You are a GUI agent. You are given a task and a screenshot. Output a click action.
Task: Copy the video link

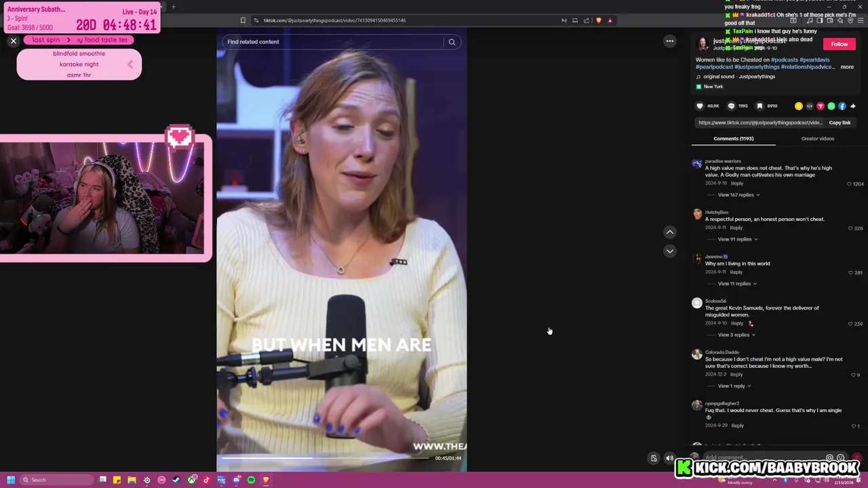(840, 123)
